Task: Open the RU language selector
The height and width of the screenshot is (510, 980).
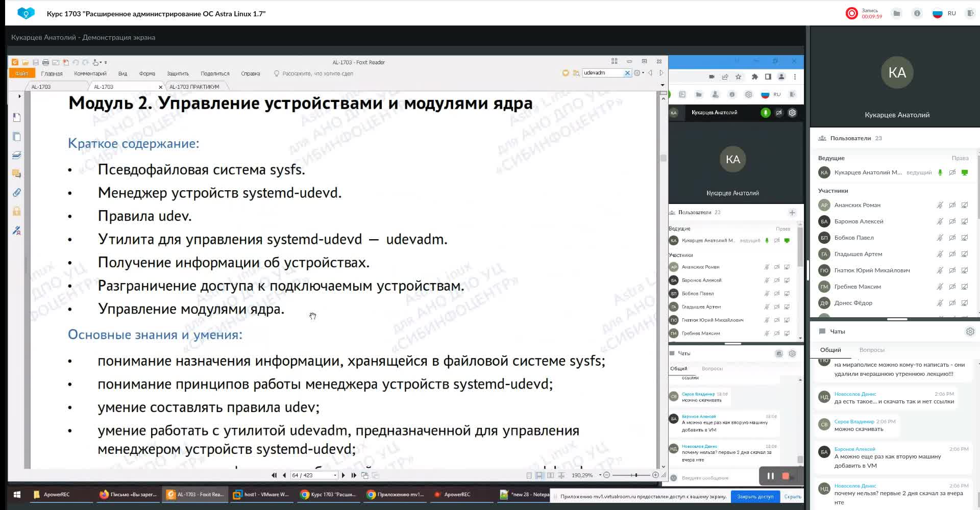Action: coord(944,14)
